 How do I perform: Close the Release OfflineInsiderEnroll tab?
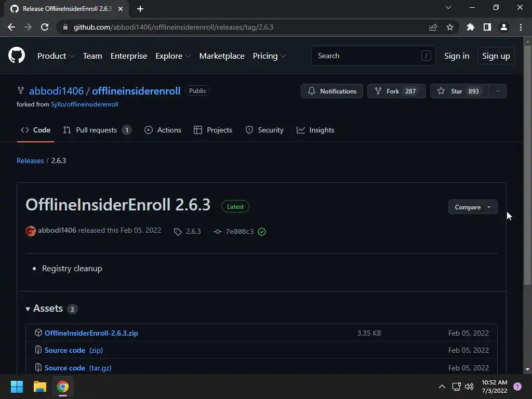(x=121, y=9)
